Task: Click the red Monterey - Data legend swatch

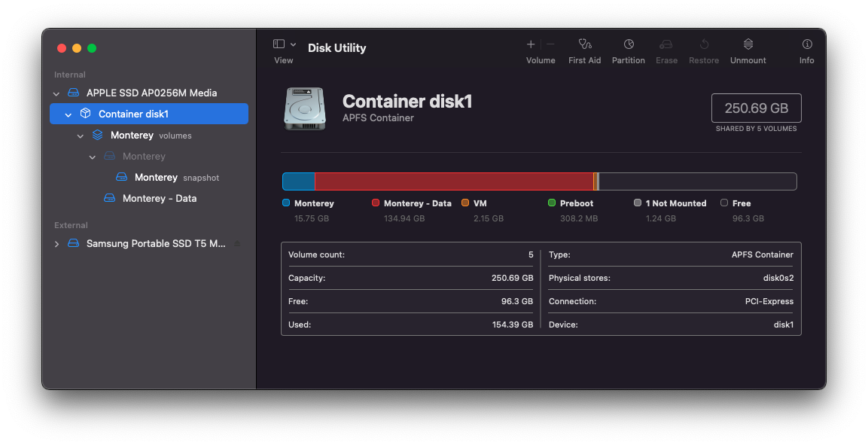Action: (x=376, y=203)
